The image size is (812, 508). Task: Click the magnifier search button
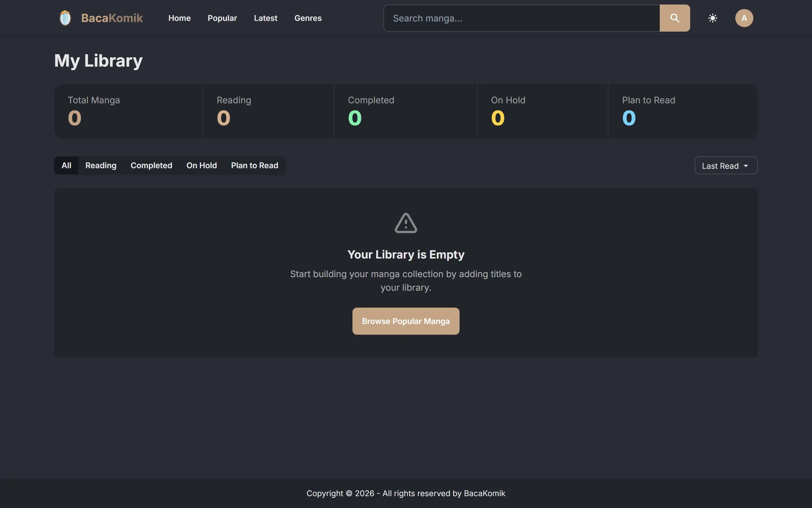coord(674,18)
